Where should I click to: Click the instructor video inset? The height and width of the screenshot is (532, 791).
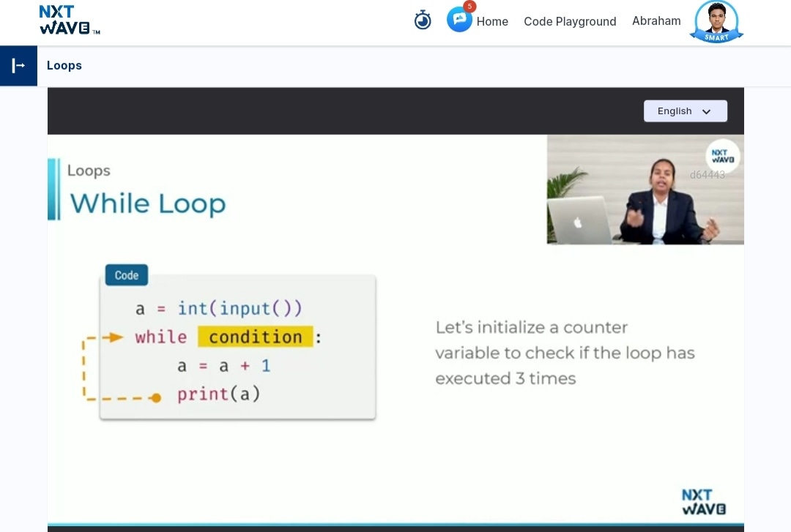point(645,190)
